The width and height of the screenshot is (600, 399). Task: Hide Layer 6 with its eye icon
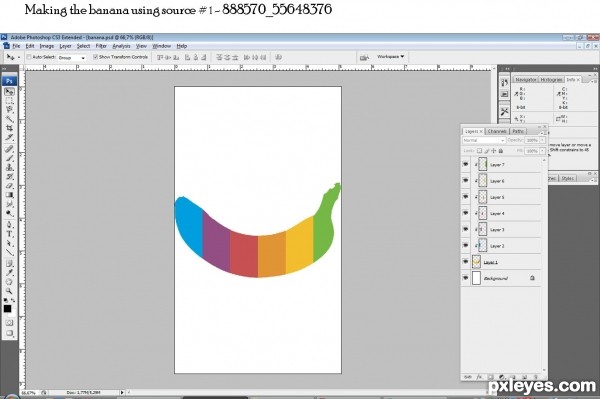tap(466, 181)
